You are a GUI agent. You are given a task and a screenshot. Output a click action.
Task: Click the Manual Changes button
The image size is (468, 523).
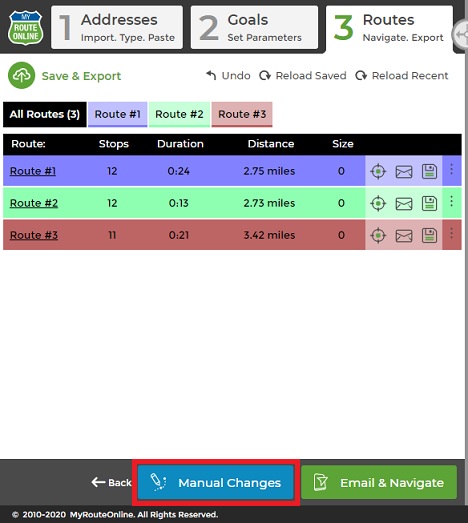click(215, 483)
